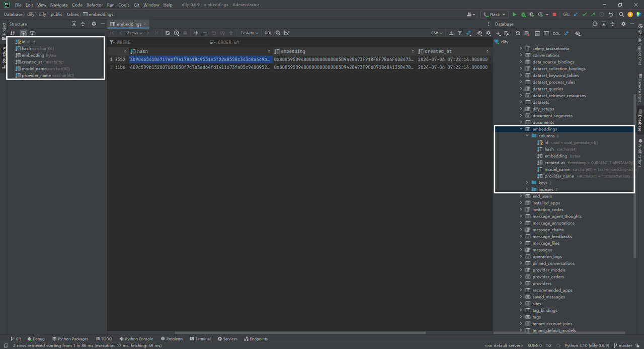Image resolution: width=644 pixels, height=349 pixels.
Task: Collapse the columns folder under embeddings
Action: pos(527,135)
